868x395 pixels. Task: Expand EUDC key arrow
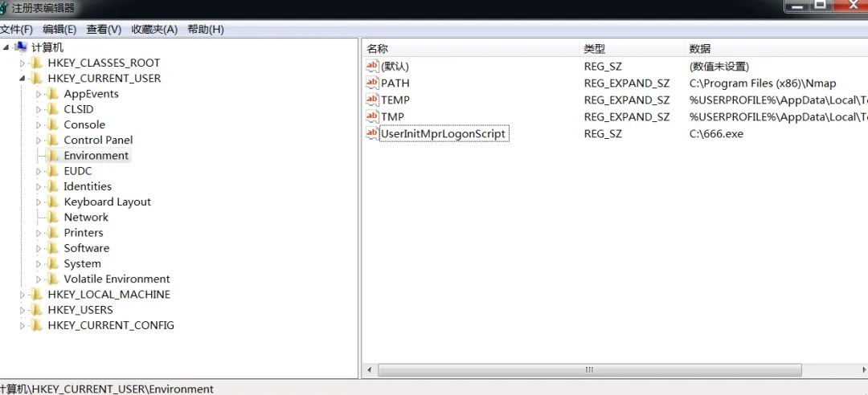coord(39,172)
